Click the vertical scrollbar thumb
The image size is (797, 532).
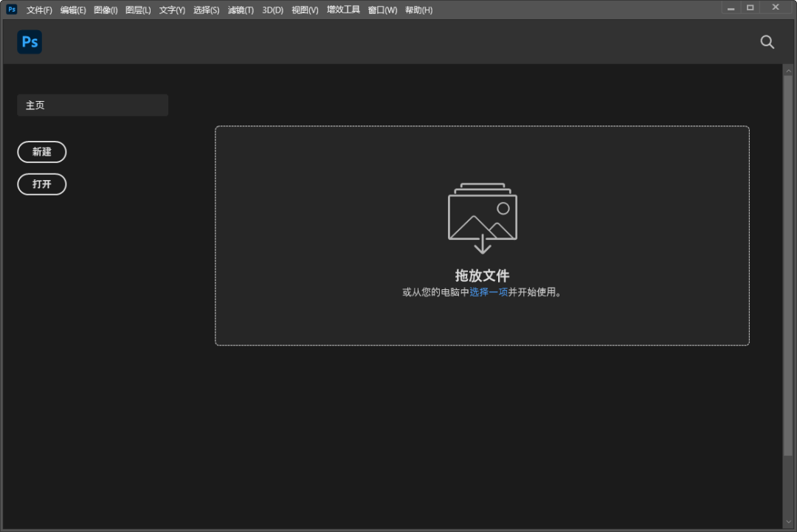[787, 266]
